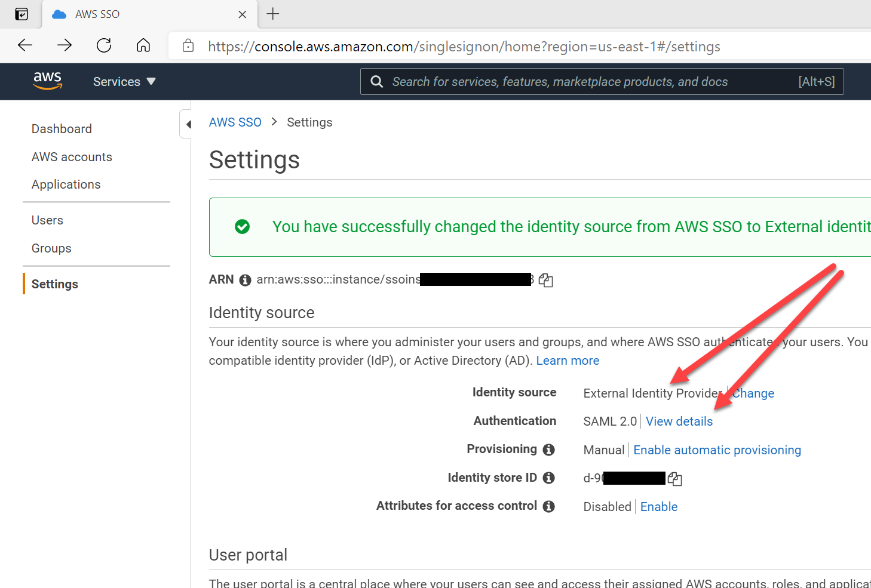The height and width of the screenshot is (588, 871).
Task: Click the info icon next to ARN
Action: (245, 280)
